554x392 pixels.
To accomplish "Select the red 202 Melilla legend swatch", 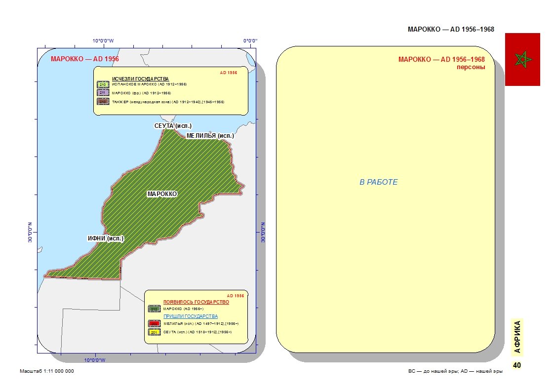I will point(154,323).
